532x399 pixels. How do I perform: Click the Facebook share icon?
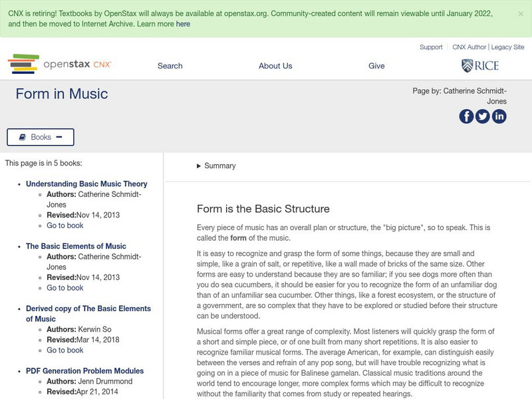(466, 116)
